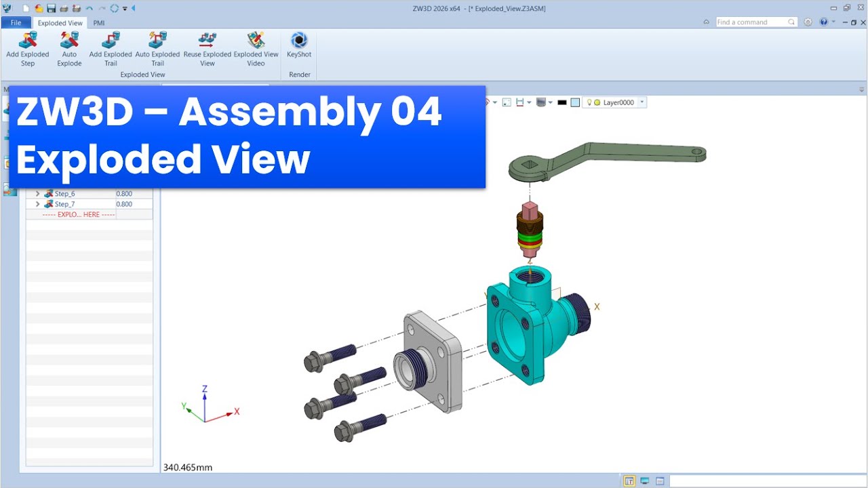Collapse the ribbon with the up chevron
This screenshot has width=868, height=488.
[x=706, y=22]
